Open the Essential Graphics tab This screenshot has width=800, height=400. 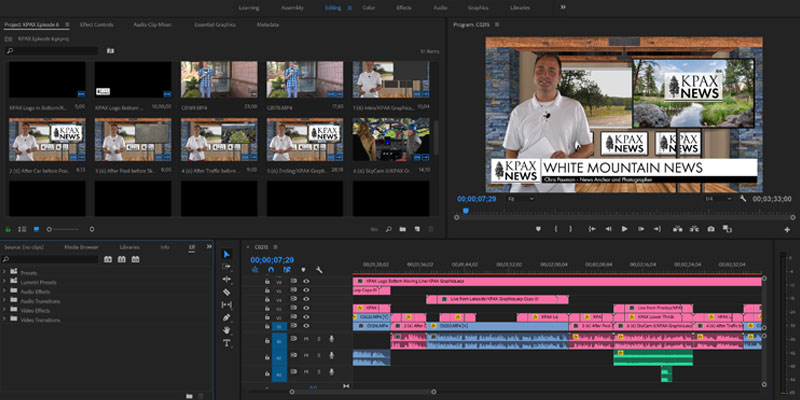point(215,24)
